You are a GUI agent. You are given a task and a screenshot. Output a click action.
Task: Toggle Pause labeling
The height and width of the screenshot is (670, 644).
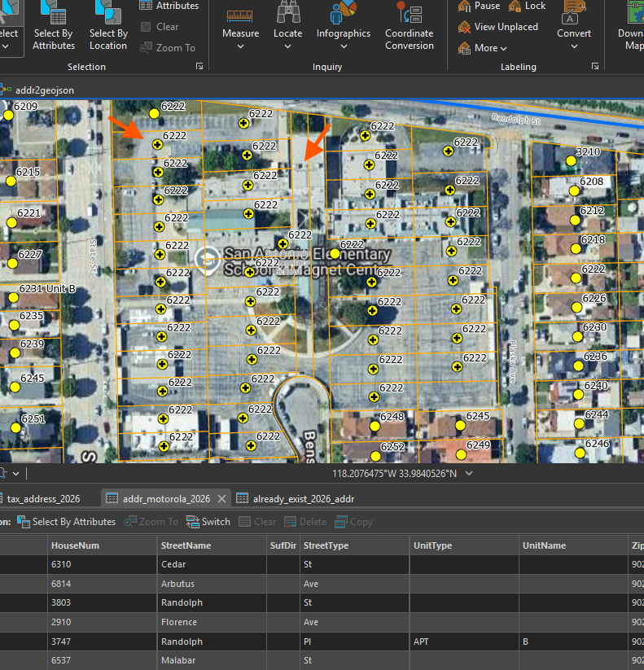479,6
